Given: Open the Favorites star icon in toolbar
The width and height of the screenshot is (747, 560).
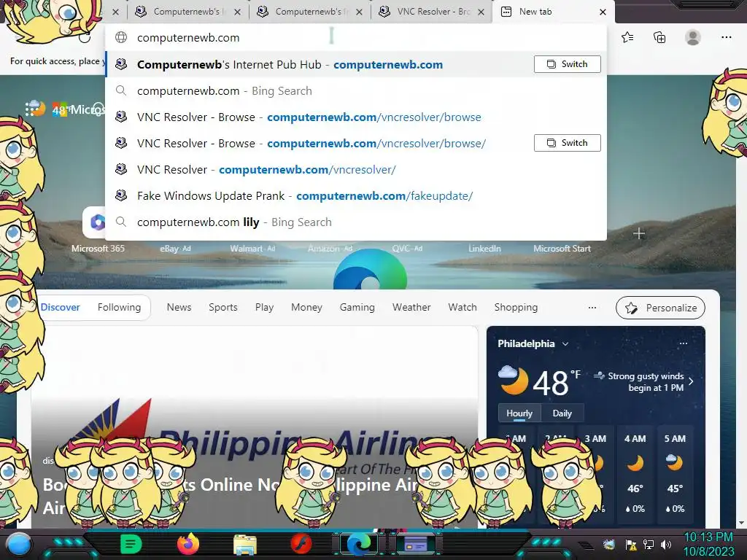Looking at the screenshot, I should 627,37.
